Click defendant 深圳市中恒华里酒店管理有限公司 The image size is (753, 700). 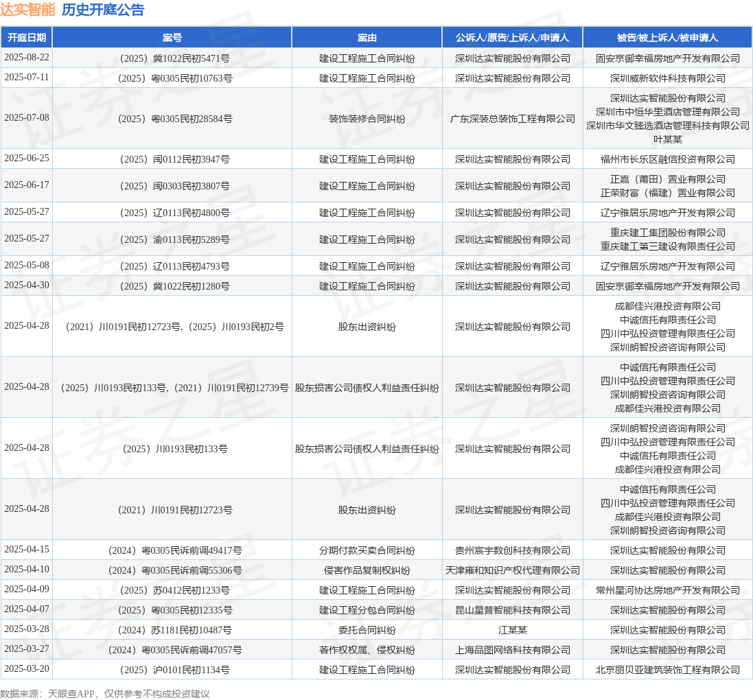click(x=667, y=112)
